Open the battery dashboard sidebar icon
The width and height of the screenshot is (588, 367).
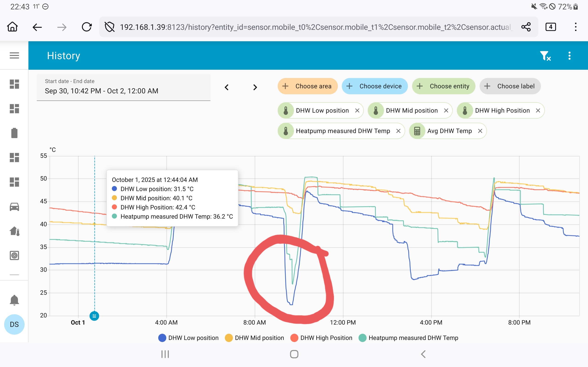coord(14,133)
